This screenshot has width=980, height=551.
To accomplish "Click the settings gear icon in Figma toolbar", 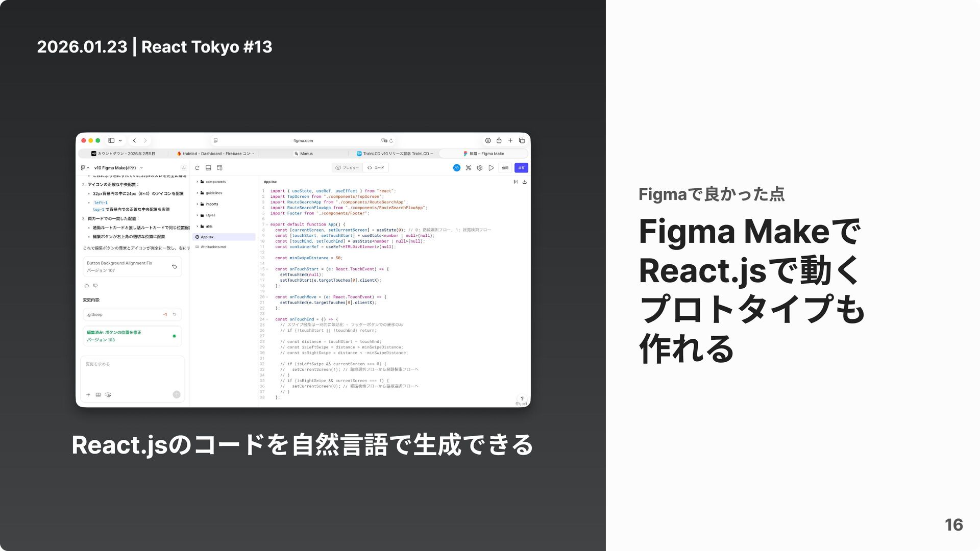I will tap(480, 168).
